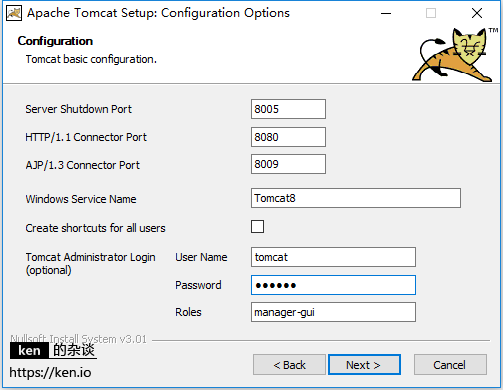Click the HTTP/1.1 Connector Port field
Image resolution: width=503 pixels, height=390 pixels.
click(x=288, y=137)
